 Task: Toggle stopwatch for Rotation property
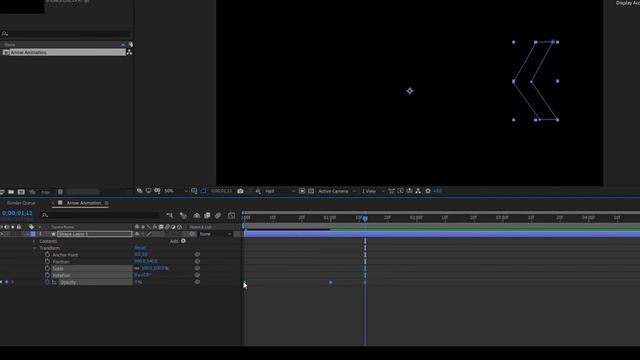click(x=47, y=275)
